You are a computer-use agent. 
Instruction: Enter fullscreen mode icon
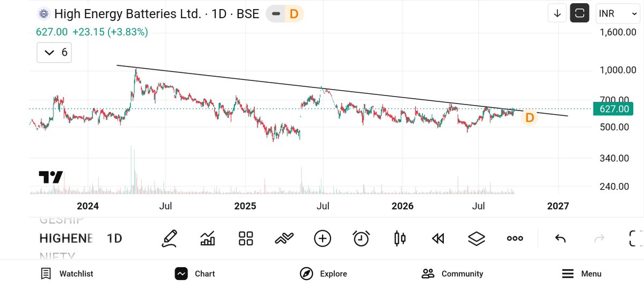tap(636, 238)
